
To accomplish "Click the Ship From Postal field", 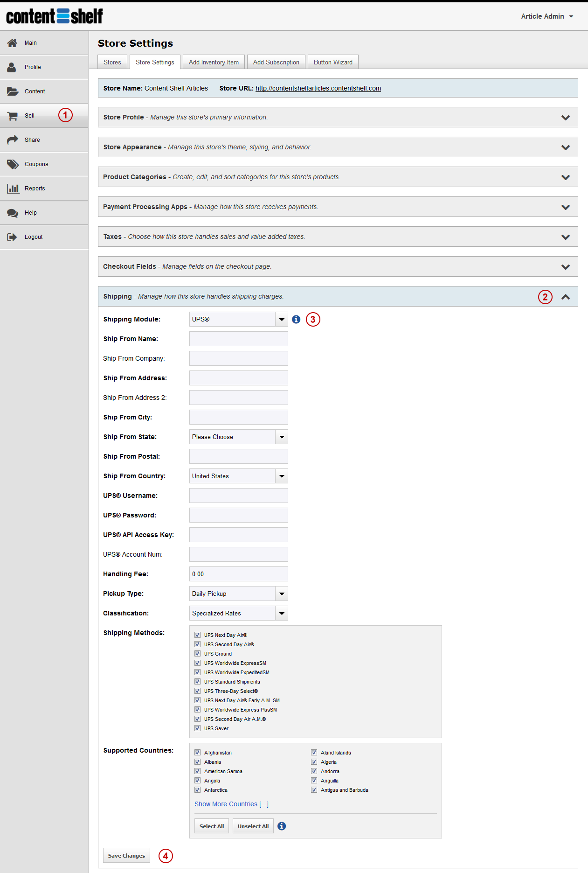I will click(239, 456).
